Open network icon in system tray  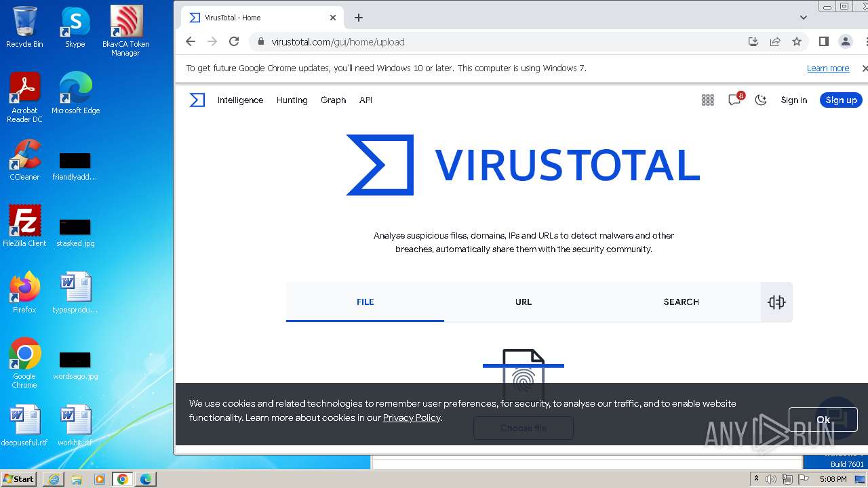(787, 479)
